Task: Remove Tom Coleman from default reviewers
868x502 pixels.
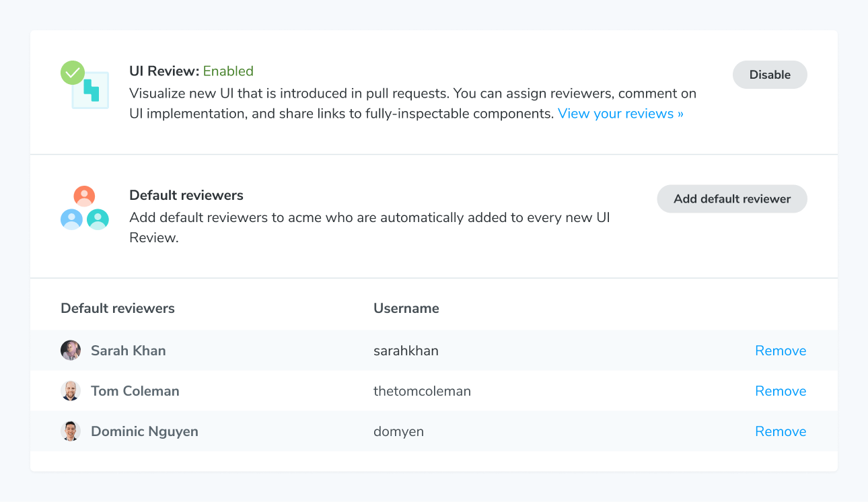Action: click(781, 390)
